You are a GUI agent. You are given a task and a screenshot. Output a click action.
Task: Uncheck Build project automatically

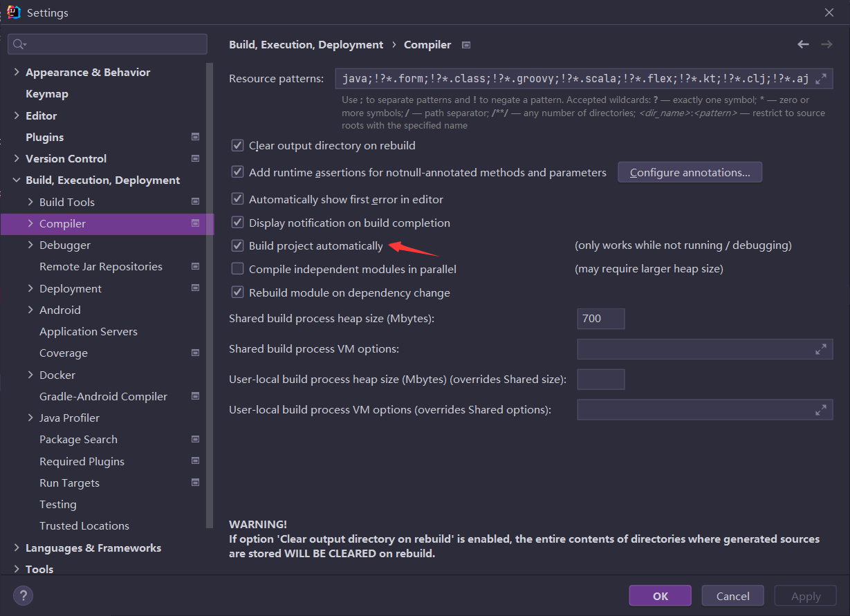[x=237, y=245]
